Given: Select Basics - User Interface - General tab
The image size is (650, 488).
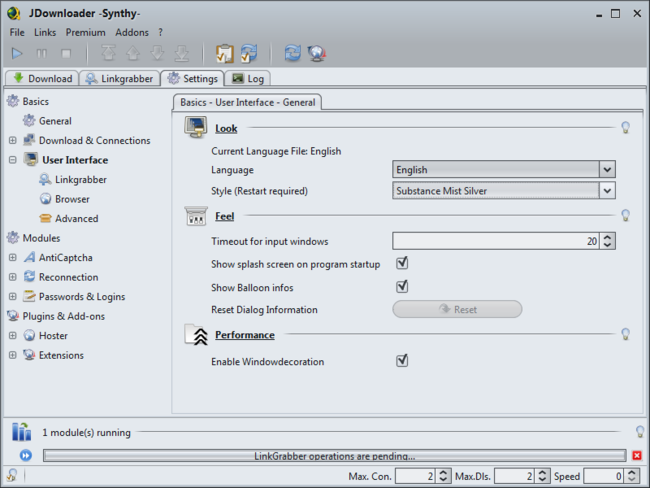Looking at the screenshot, I should pos(247,102).
